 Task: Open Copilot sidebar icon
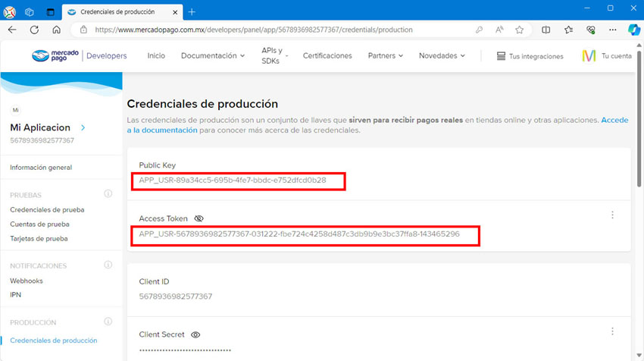(633, 30)
